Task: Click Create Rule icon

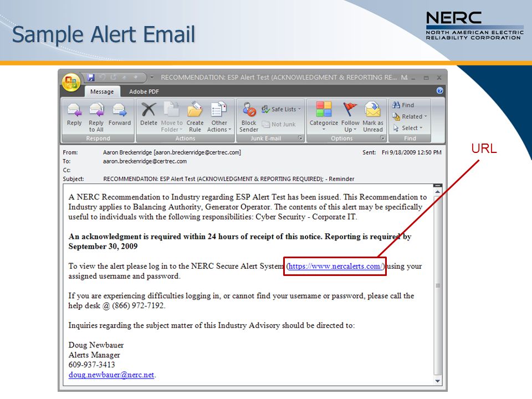Action: click(x=195, y=117)
